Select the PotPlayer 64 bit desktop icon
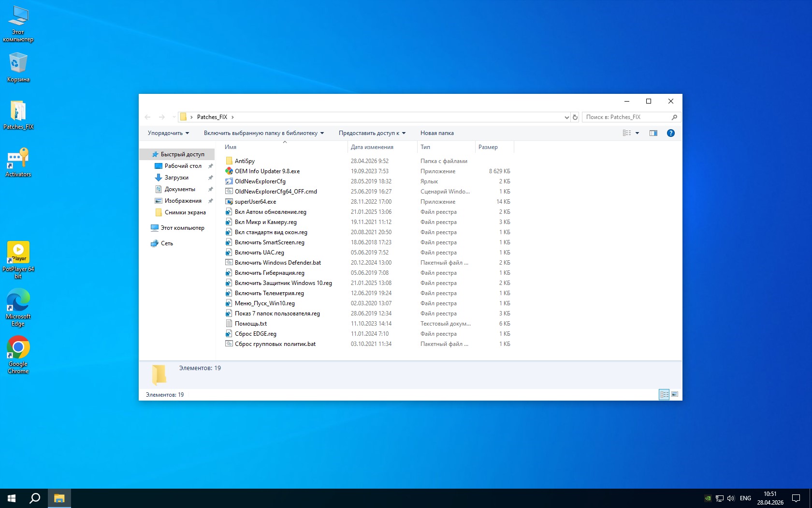 18,259
